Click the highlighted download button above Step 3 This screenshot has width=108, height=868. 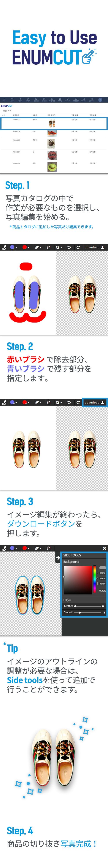click(95, 402)
